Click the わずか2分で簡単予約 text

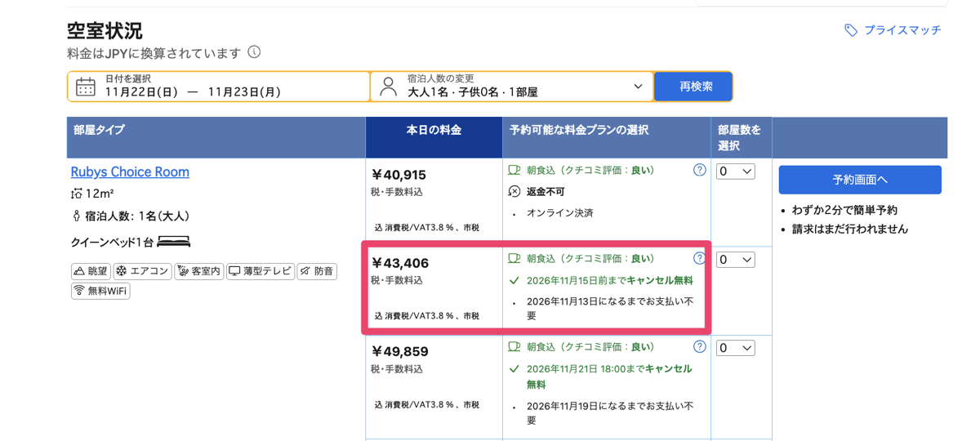click(844, 210)
